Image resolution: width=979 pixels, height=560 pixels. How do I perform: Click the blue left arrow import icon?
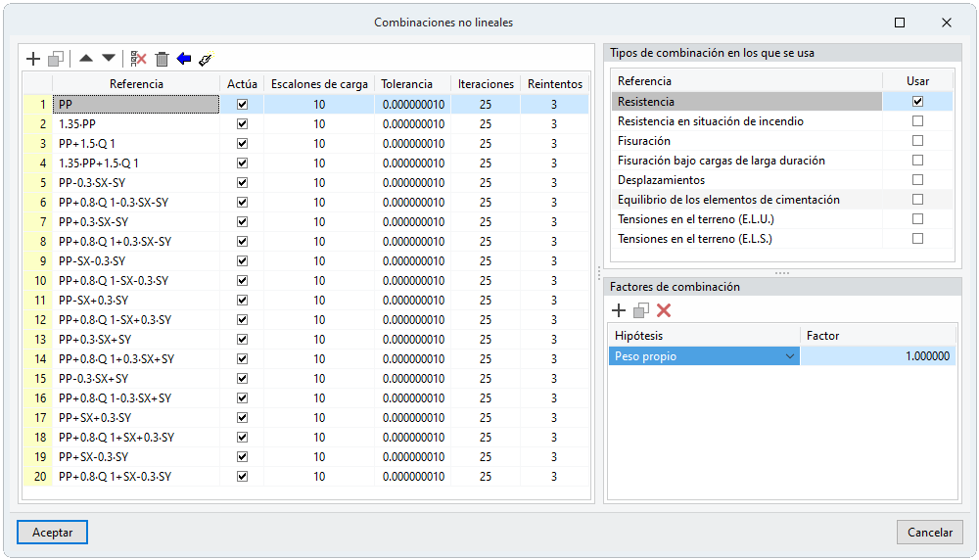[184, 59]
